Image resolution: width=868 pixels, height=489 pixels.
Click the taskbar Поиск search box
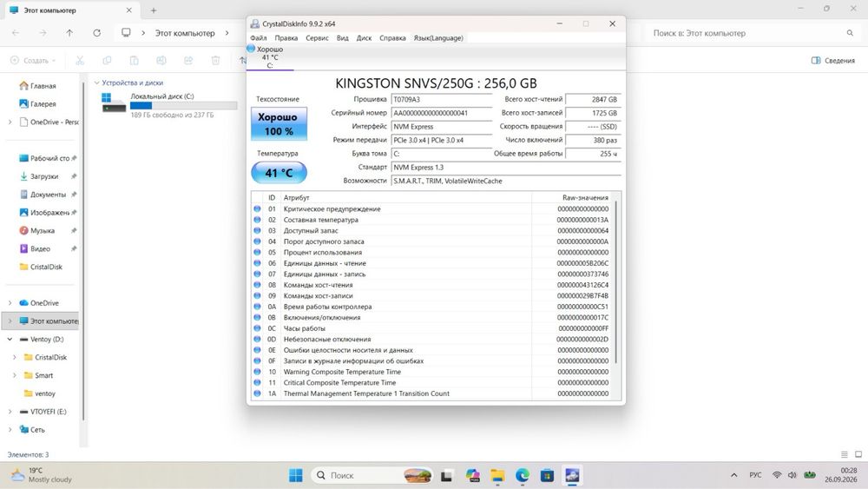[372, 475]
